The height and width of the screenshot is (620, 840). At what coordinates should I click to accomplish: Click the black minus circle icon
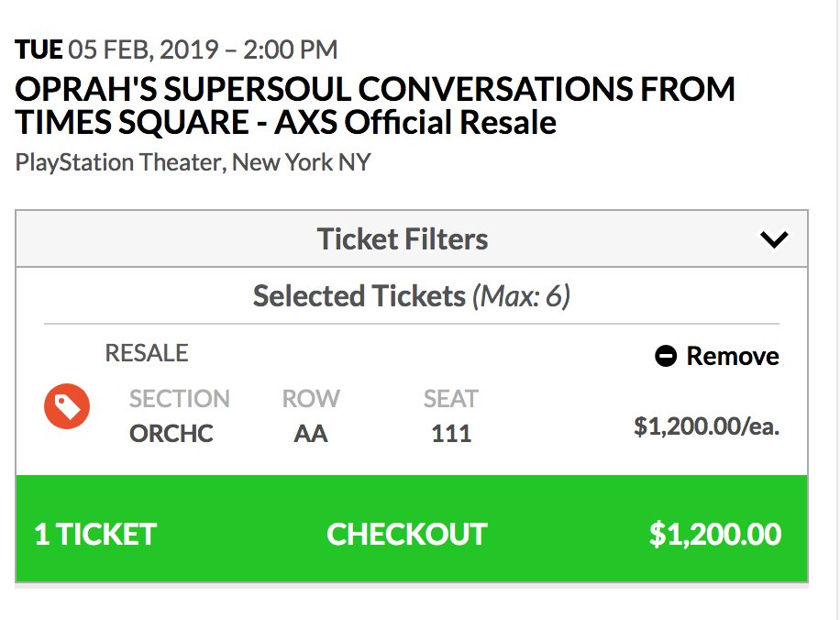(x=666, y=356)
